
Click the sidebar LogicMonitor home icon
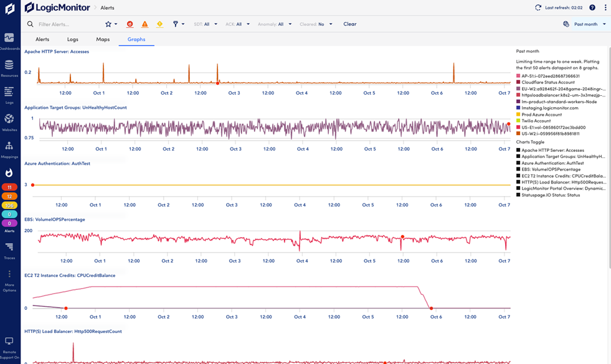(9, 9)
